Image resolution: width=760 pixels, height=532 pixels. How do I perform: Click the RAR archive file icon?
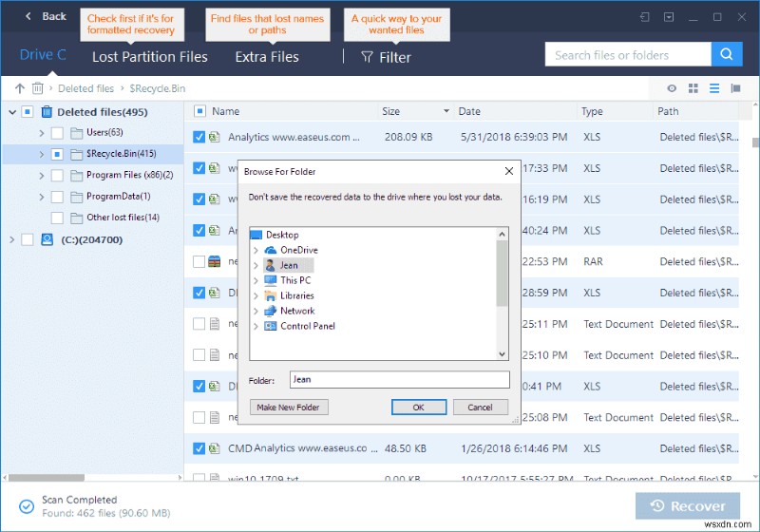coord(215,261)
